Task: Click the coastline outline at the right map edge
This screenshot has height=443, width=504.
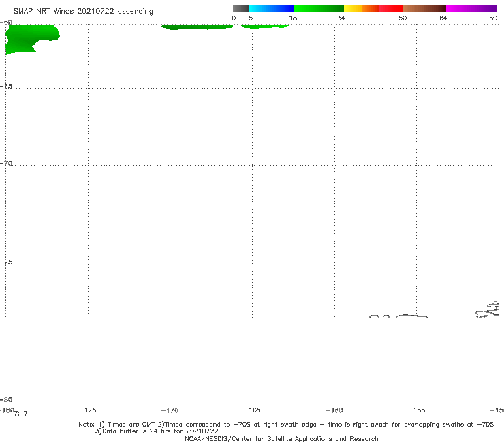Action: coord(488,309)
